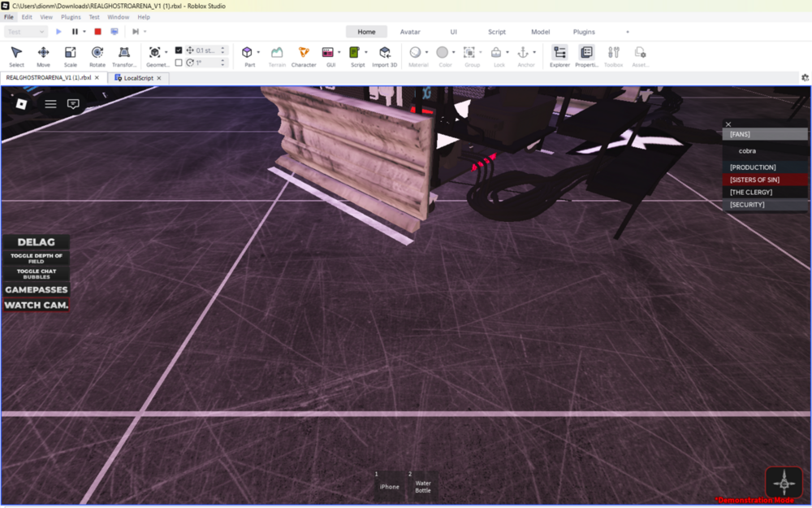
Task: Open the Material picker icon
Action: coord(415,52)
